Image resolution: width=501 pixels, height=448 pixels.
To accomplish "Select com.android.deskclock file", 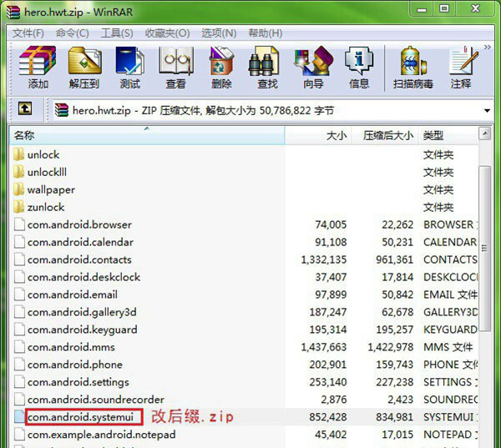I will 83,277.
